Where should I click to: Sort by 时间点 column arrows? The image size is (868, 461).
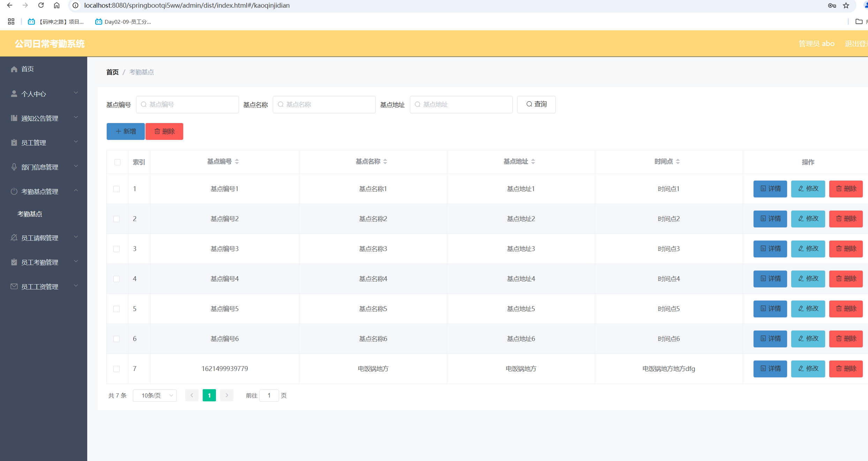[x=678, y=161]
